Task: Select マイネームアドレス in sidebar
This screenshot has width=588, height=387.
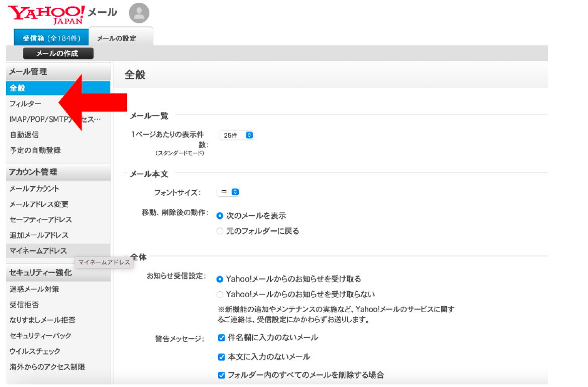Action: pos(58,251)
